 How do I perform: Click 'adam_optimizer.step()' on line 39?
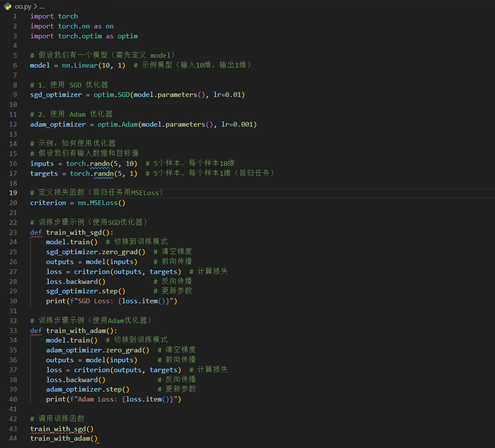click(88, 389)
